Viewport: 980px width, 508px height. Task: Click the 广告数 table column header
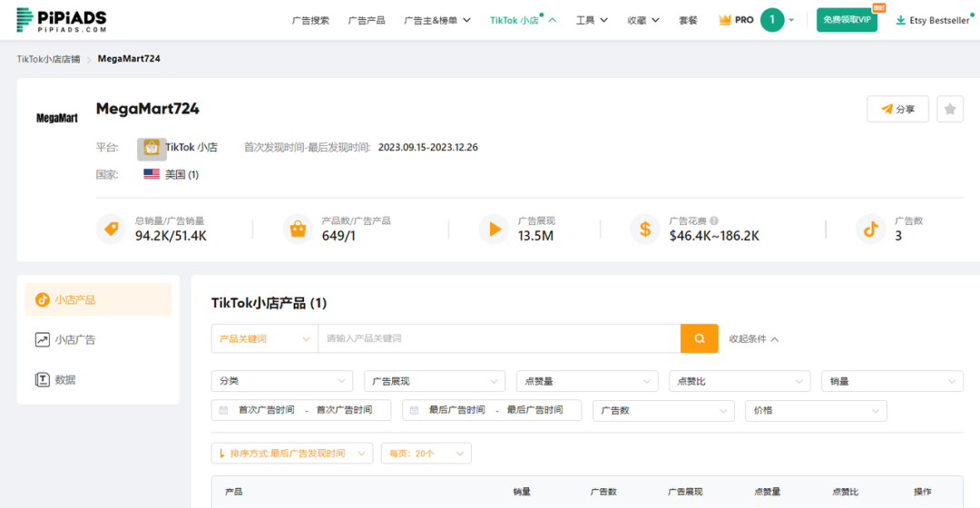[x=603, y=492]
